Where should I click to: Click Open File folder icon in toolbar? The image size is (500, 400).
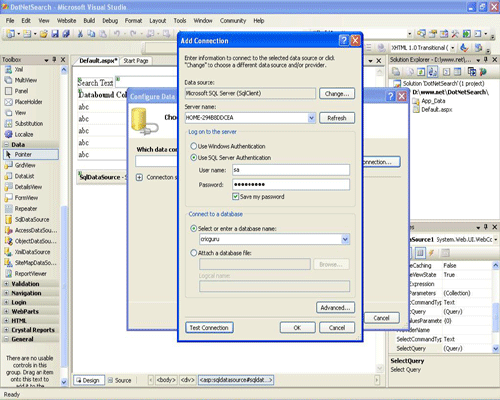(x=44, y=33)
